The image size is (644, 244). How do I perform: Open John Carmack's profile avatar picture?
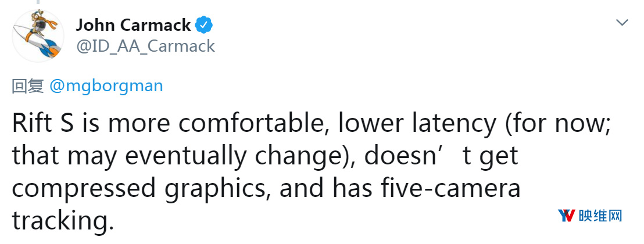point(38,36)
